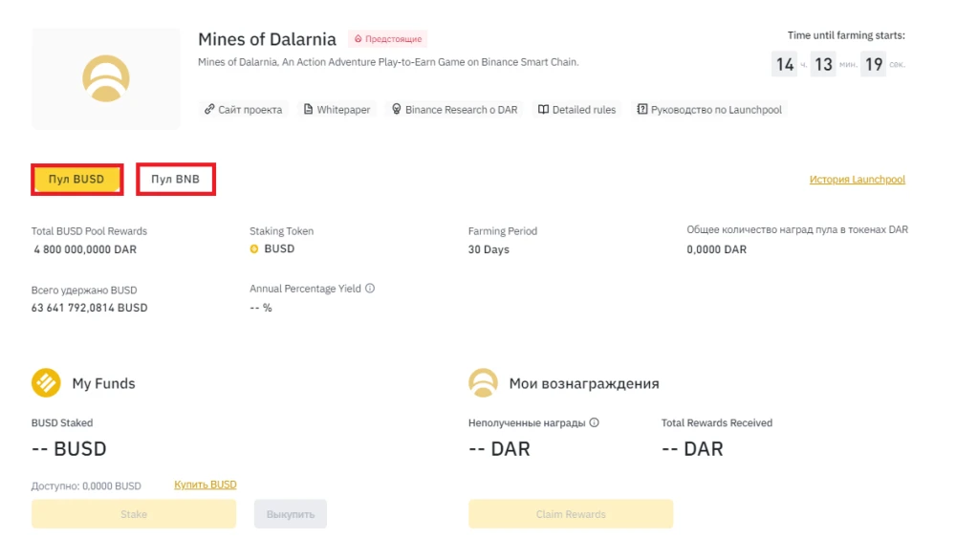Click the info icon next to Annual Percentage Yield
The image size is (956, 560).
click(369, 289)
